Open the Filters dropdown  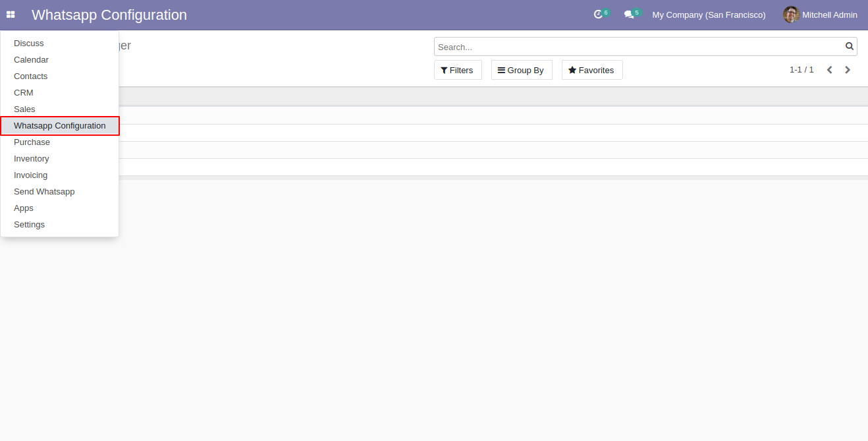click(458, 70)
